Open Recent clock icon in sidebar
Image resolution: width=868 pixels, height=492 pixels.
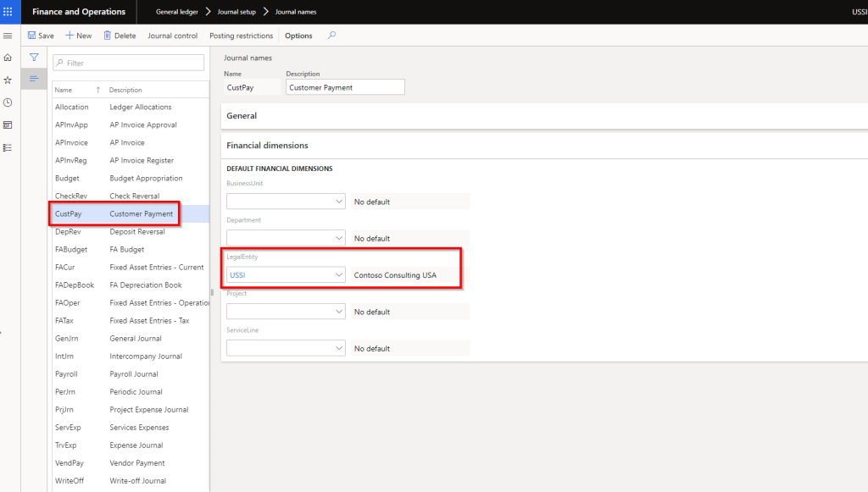pyautogui.click(x=8, y=102)
